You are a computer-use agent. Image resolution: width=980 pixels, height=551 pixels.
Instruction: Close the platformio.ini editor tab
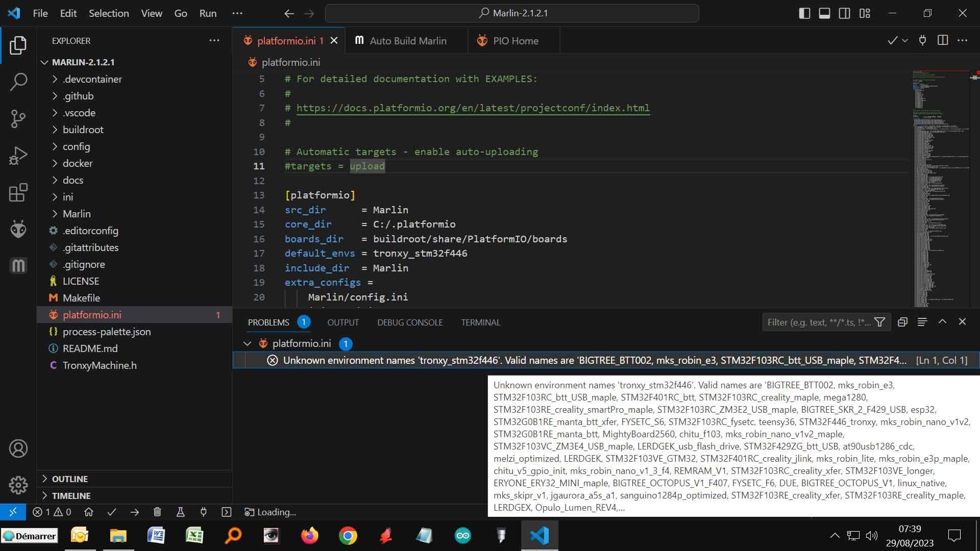pyautogui.click(x=334, y=40)
